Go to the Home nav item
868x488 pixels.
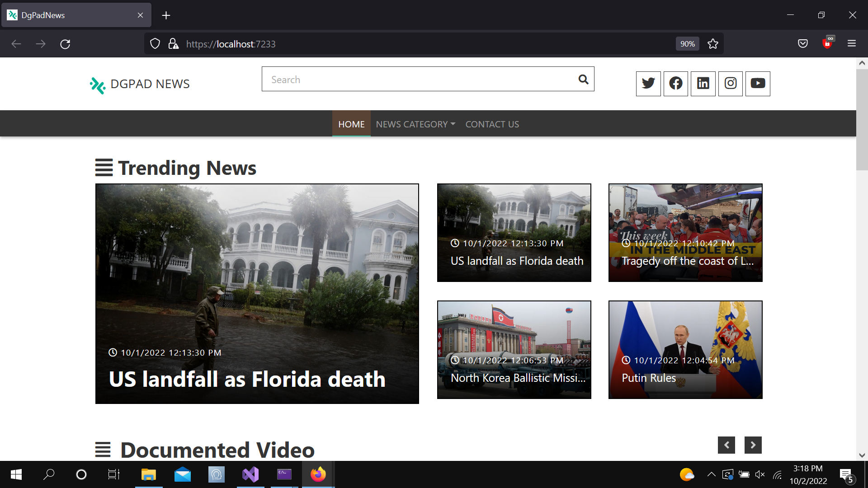coord(351,124)
